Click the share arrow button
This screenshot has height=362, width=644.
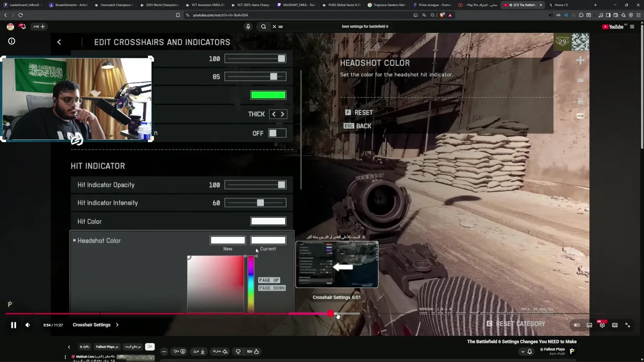(x=220, y=351)
